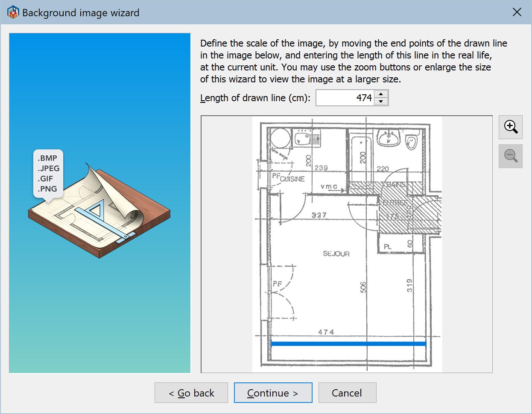This screenshot has width=532, height=414.
Task: Click the Sweet Home 3D title bar icon
Action: coord(13,12)
